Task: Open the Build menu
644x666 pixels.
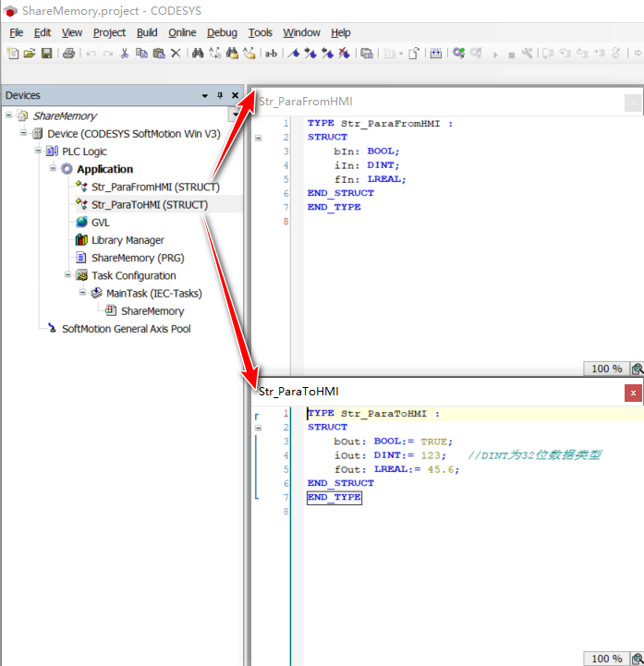Action: tap(147, 32)
